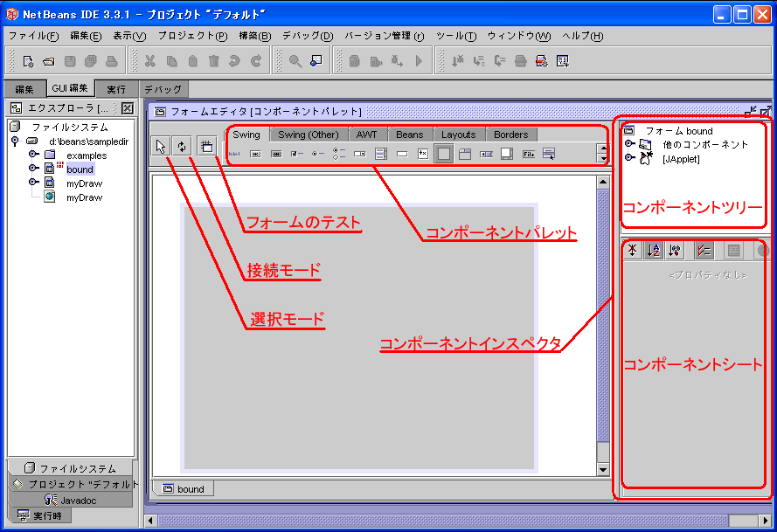Select the JPanel component in palette
777x532 pixels.
(443, 154)
